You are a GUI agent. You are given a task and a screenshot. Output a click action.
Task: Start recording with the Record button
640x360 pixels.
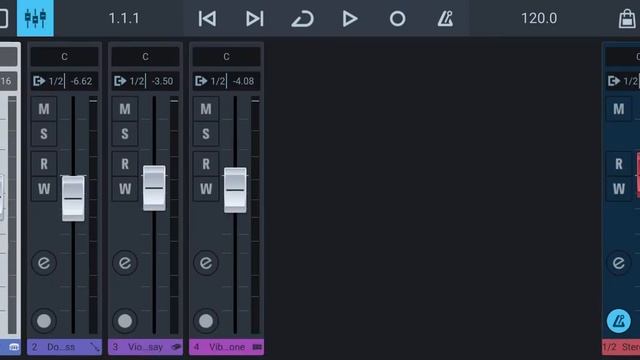tap(397, 18)
